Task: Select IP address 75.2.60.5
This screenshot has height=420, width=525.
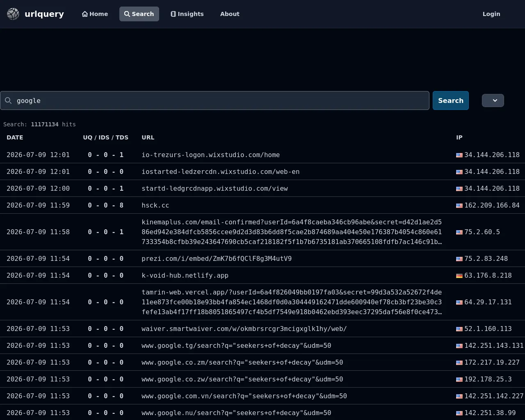Action: [x=482, y=232]
